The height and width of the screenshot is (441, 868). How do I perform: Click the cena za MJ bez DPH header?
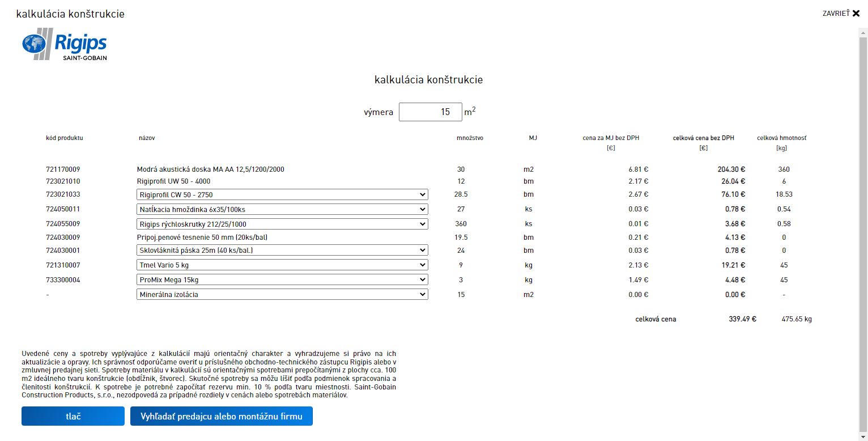point(611,138)
